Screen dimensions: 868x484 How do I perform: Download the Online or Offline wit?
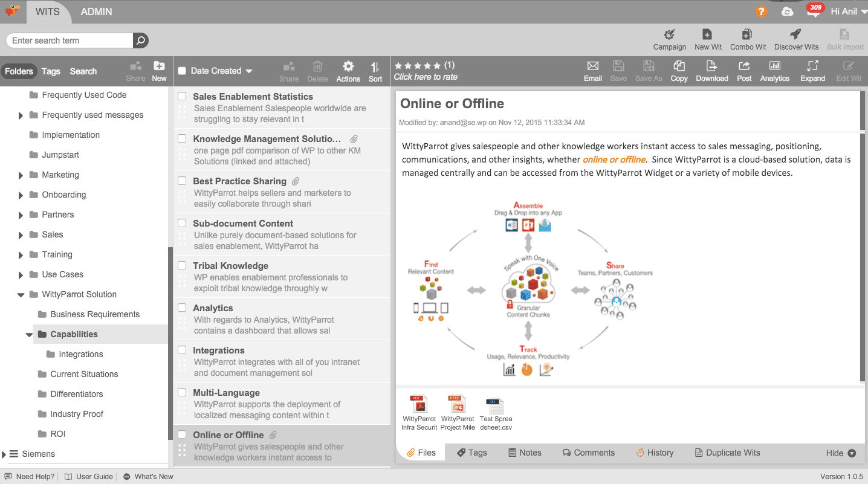tap(711, 71)
